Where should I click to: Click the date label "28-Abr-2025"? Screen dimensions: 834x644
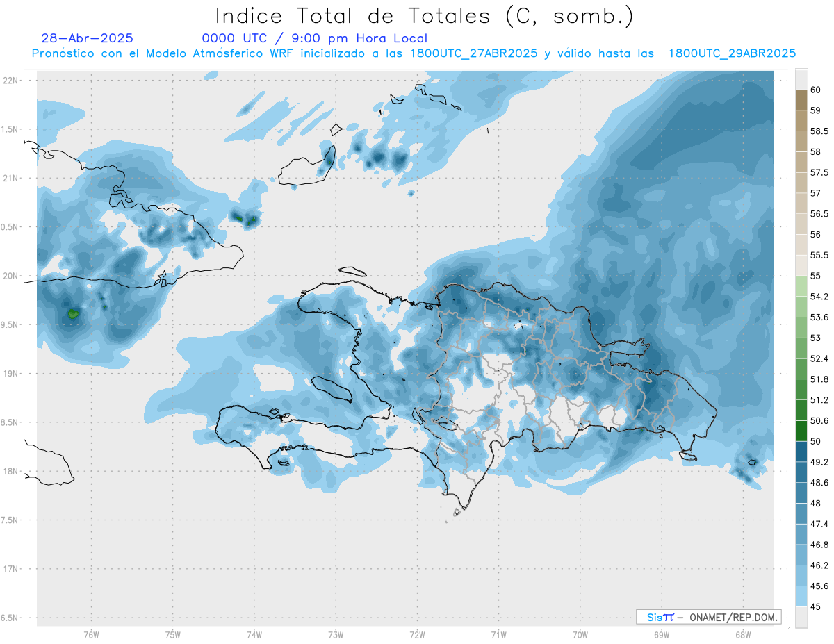click(88, 39)
